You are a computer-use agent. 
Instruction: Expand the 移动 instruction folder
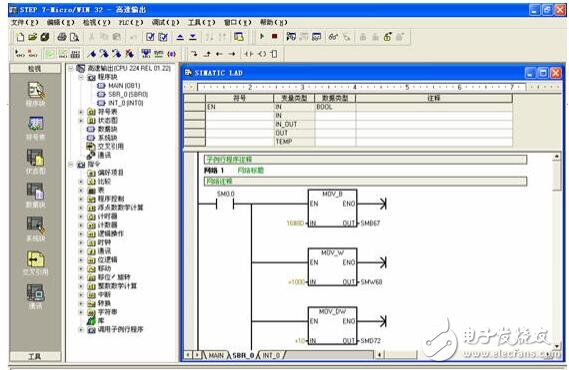point(81,268)
